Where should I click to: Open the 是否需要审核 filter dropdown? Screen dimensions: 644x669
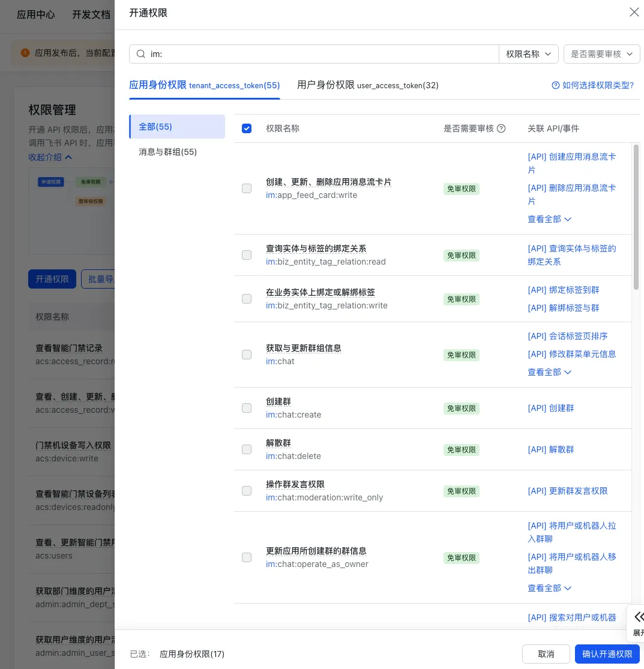(601, 54)
